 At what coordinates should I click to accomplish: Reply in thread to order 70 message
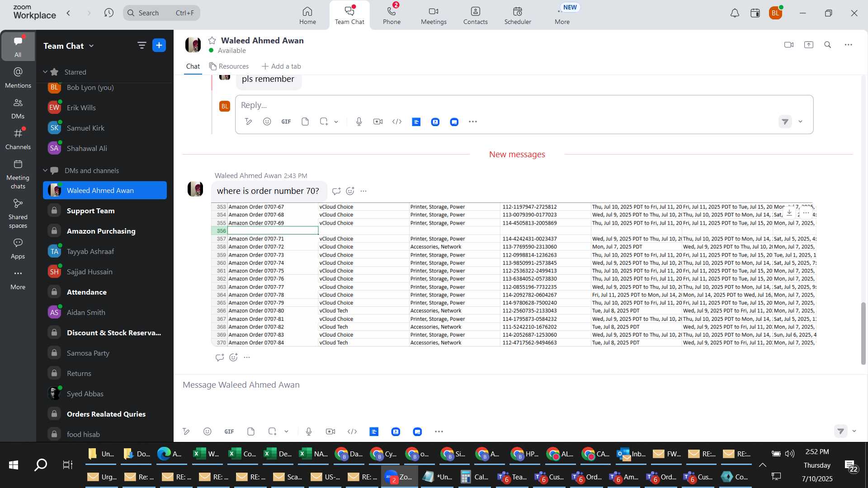point(336,191)
